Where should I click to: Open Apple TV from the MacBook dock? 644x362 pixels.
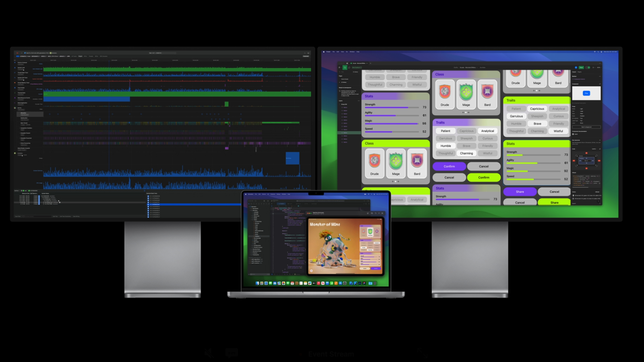(314, 283)
